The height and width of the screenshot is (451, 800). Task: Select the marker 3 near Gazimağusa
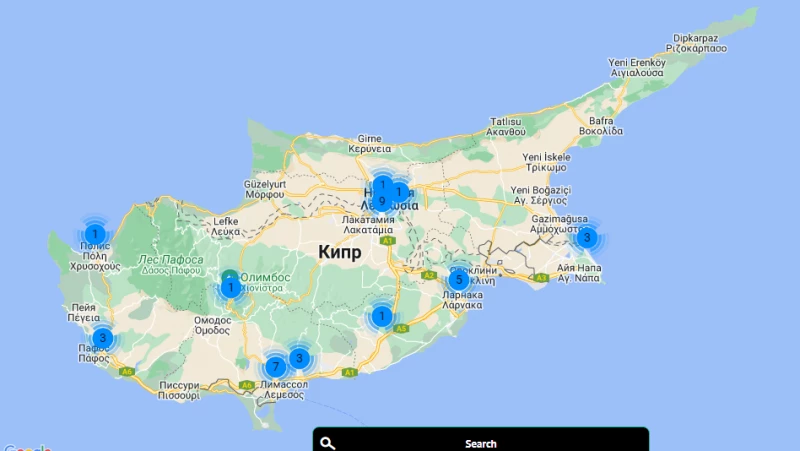pos(587,237)
